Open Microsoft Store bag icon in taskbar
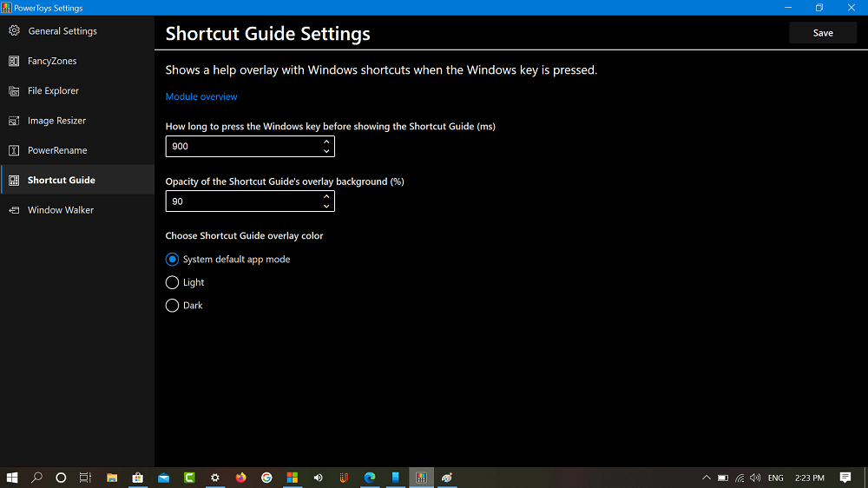 138,478
